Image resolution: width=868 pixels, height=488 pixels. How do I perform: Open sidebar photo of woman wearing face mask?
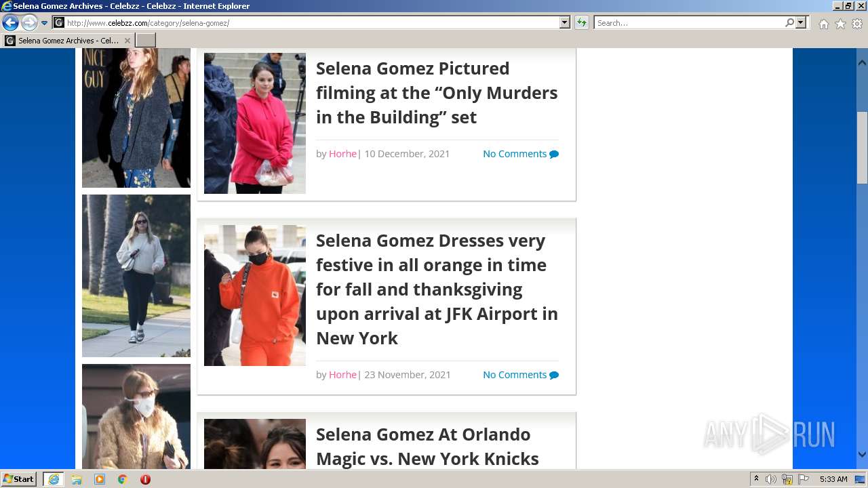136,416
